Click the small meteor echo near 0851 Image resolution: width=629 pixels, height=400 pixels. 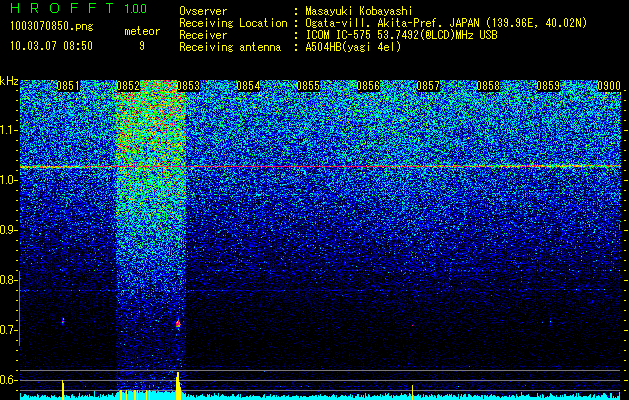(x=63, y=321)
